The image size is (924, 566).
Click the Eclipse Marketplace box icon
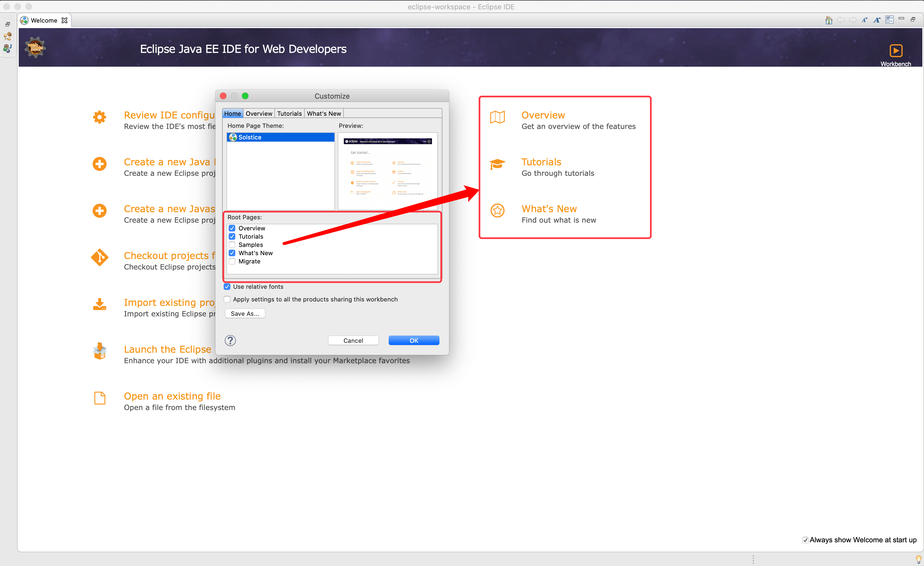(99, 351)
